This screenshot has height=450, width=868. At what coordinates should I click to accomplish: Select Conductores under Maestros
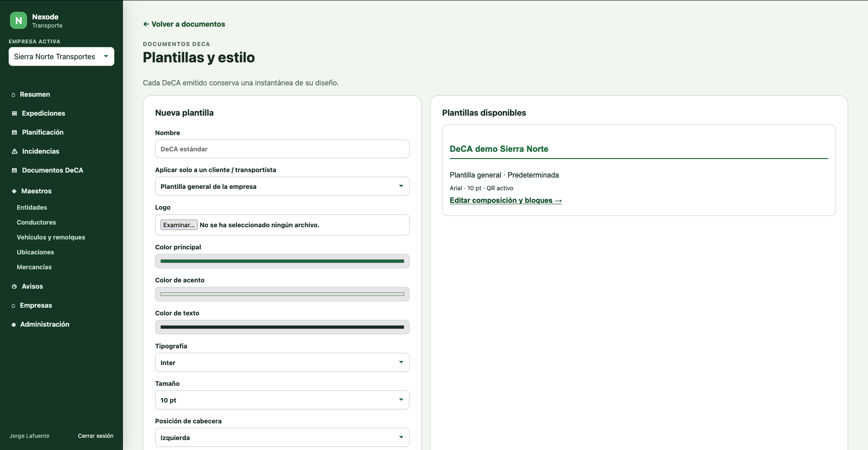[x=36, y=222]
